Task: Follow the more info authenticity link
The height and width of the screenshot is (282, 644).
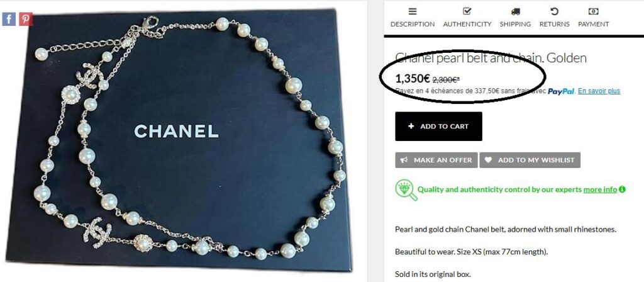Action: [x=600, y=189]
